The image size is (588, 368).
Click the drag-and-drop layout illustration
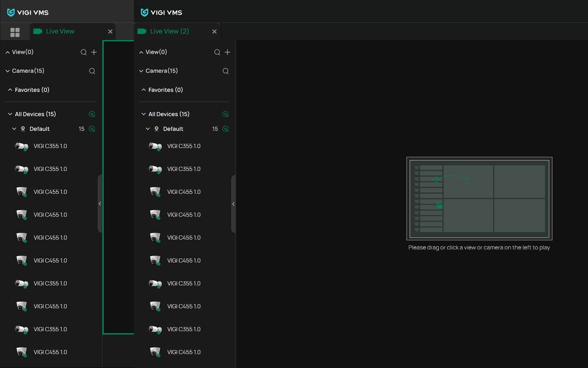click(479, 198)
